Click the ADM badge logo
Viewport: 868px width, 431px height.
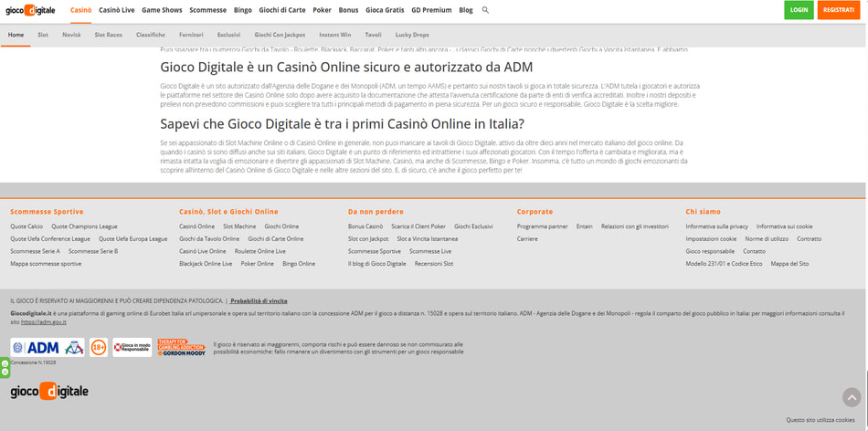[x=47, y=348]
